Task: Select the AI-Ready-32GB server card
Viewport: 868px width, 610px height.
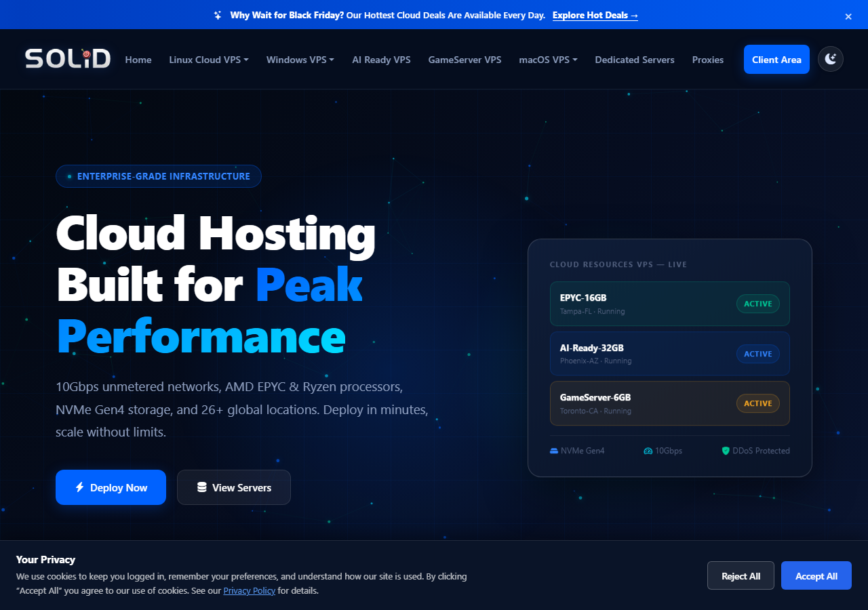Action: click(670, 354)
